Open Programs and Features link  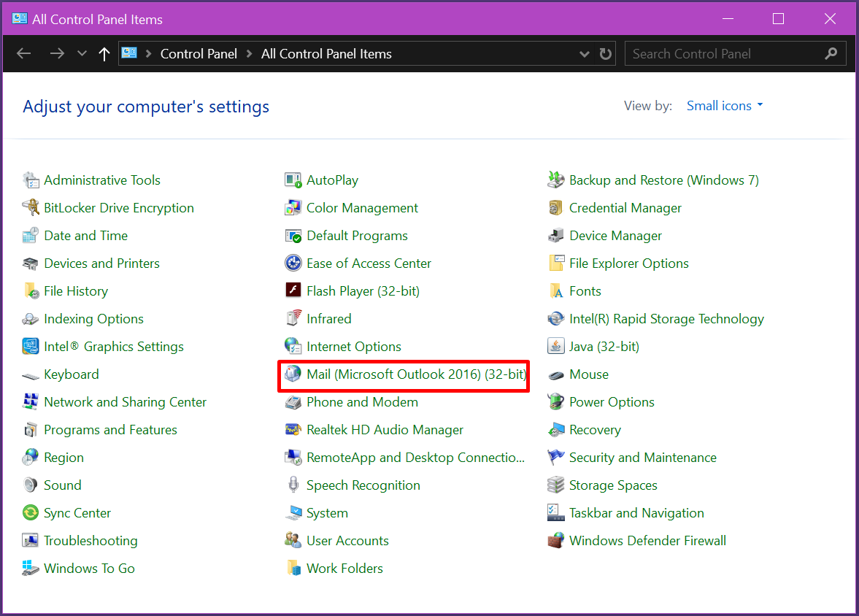click(x=110, y=430)
